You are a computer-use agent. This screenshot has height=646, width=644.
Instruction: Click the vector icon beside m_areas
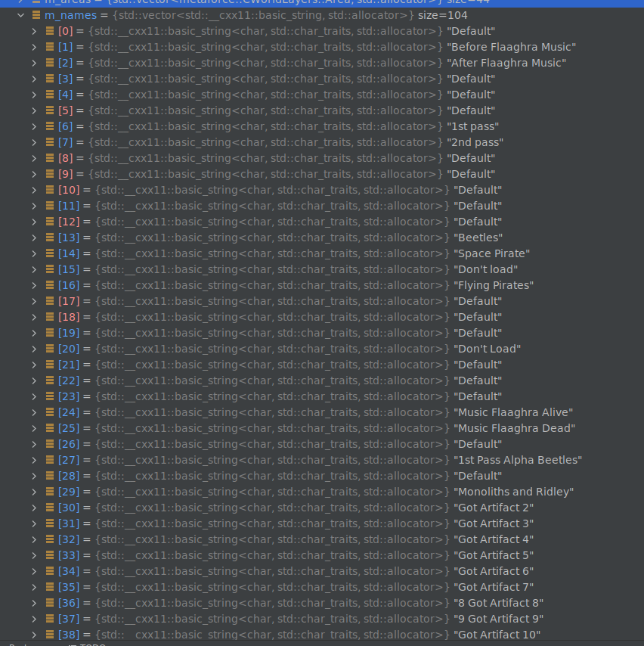tap(36, 2)
